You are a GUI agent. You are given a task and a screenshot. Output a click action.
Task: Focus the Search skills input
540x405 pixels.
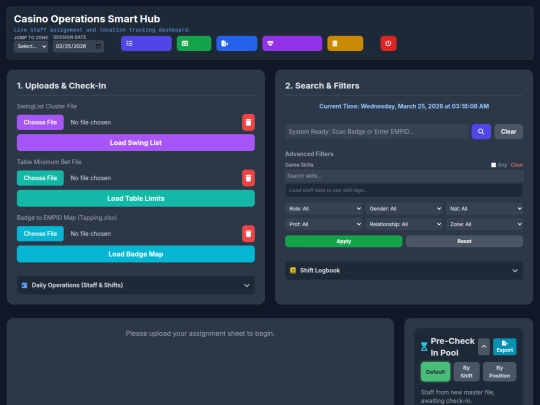404,176
